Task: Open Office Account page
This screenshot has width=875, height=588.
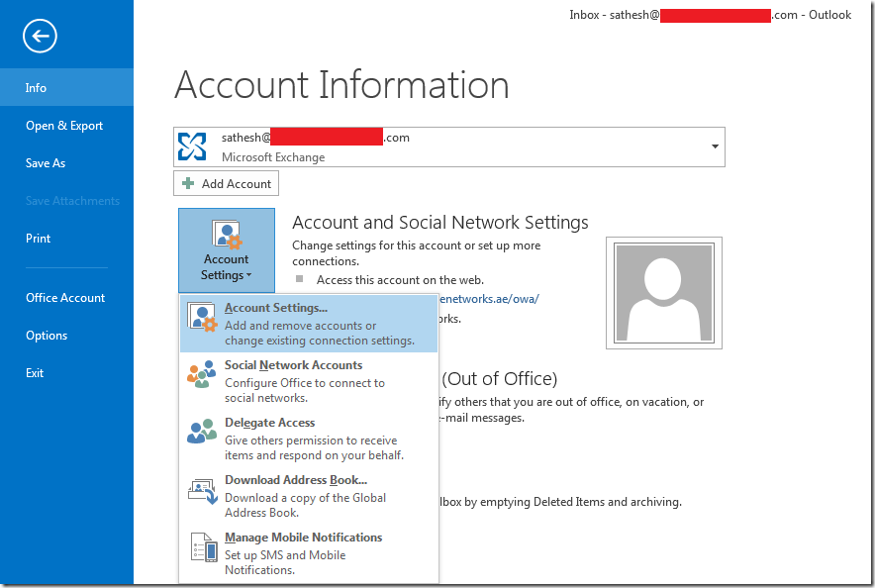Action: click(x=67, y=298)
